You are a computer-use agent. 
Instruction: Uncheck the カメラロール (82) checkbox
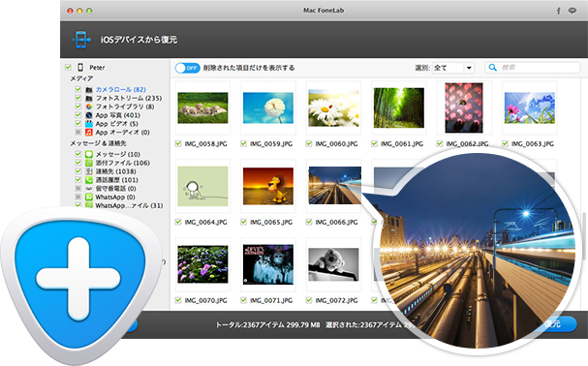coord(78,89)
